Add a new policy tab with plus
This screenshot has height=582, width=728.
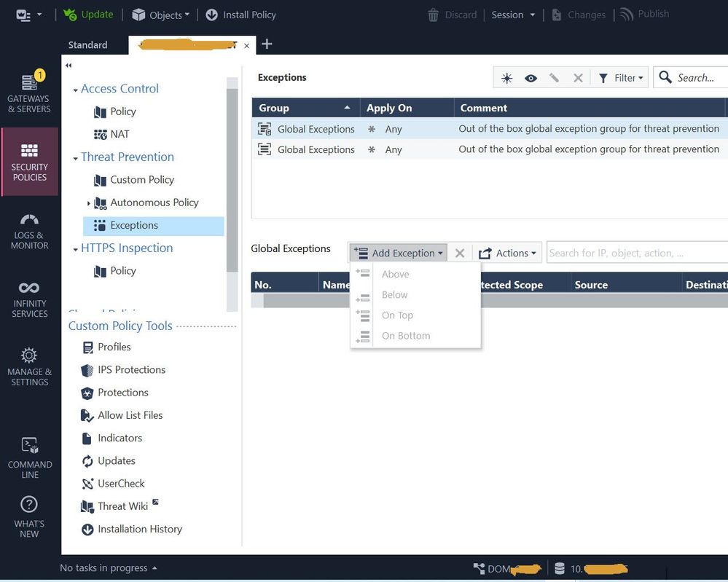pos(267,44)
